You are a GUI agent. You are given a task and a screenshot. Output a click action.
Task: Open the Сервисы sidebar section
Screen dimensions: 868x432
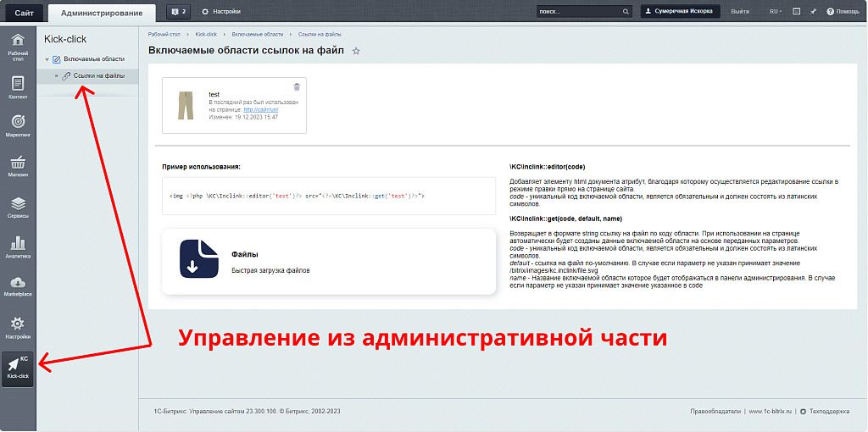click(19, 208)
